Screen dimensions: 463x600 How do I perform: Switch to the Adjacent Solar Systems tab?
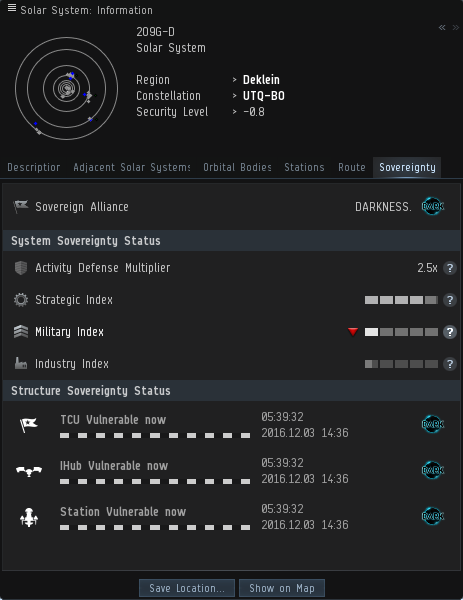(132, 167)
